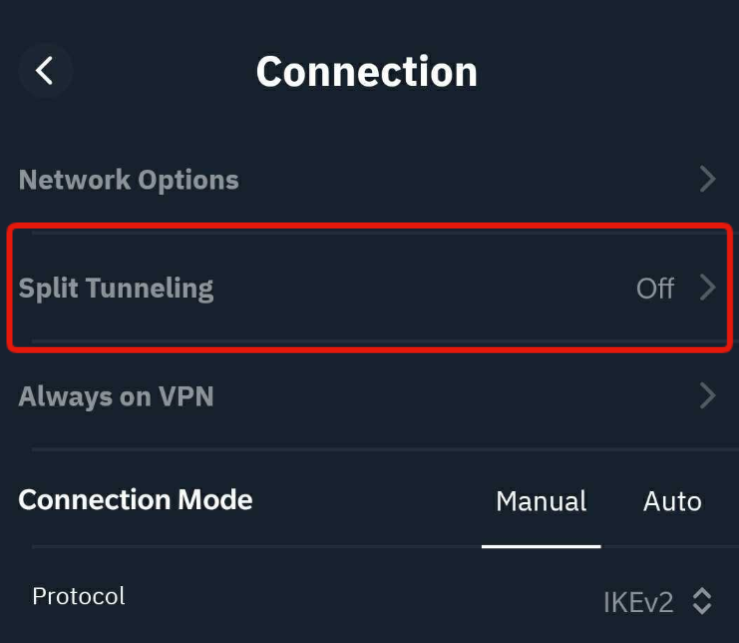
Task: Click the chevron next to Split Tunneling Off
Action: pyautogui.click(x=707, y=288)
